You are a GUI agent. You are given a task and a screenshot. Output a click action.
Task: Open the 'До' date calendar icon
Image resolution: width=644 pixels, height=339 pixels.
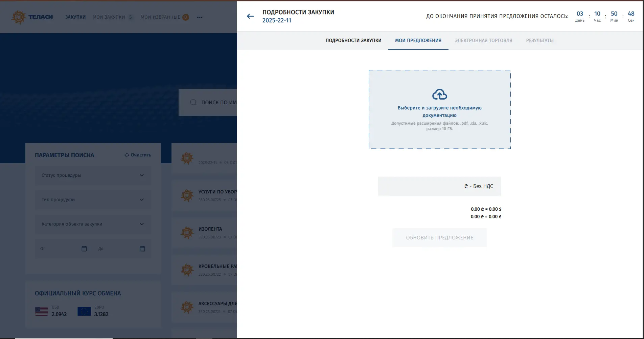(x=142, y=249)
